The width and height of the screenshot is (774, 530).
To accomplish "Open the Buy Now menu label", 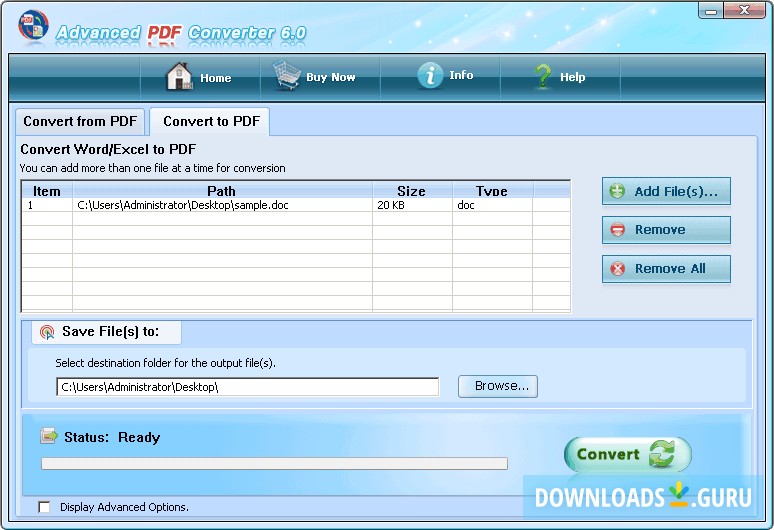I will (331, 77).
